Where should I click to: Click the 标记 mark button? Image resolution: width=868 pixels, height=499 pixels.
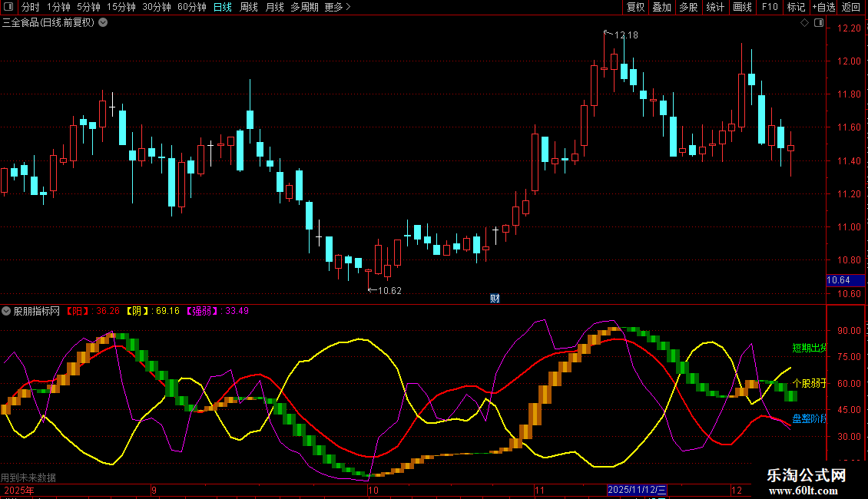pyautogui.click(x=796, y=7)
